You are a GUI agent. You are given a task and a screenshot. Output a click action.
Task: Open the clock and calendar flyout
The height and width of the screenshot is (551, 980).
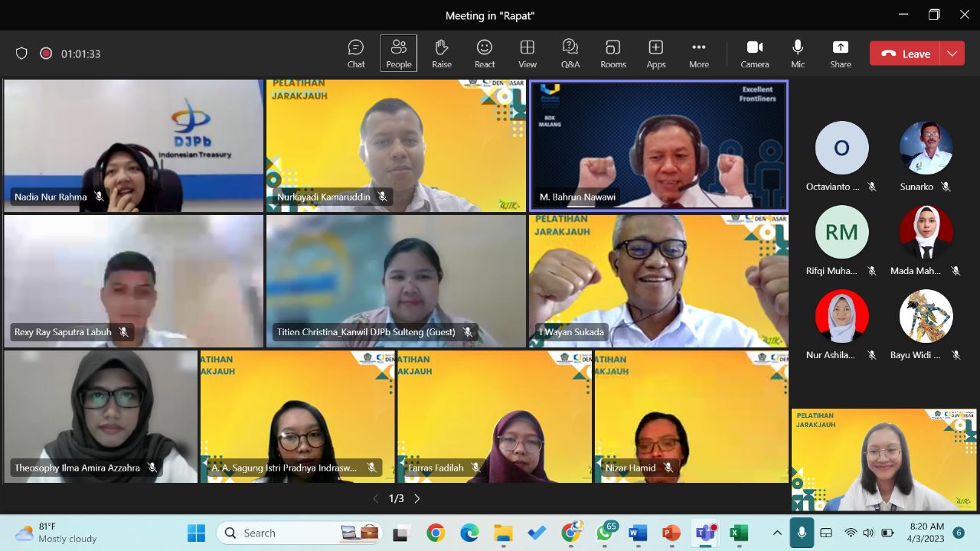pos(926,533)
